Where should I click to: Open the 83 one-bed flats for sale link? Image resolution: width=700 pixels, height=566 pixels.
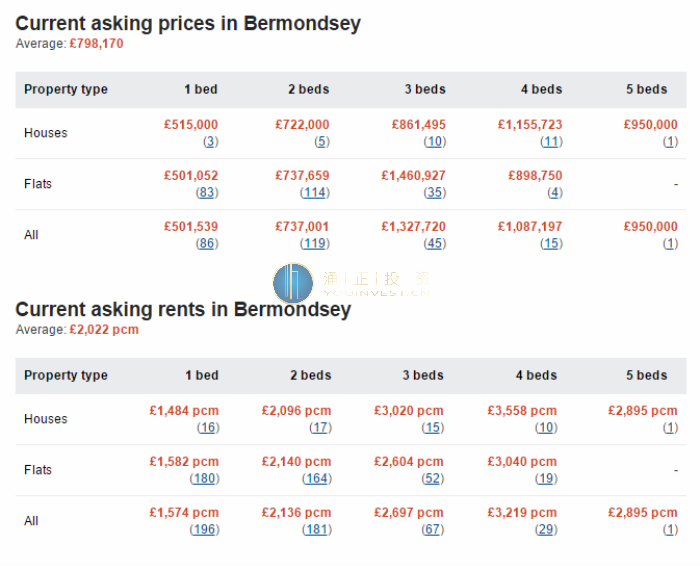pyautogui.click(x=207, y=193)
